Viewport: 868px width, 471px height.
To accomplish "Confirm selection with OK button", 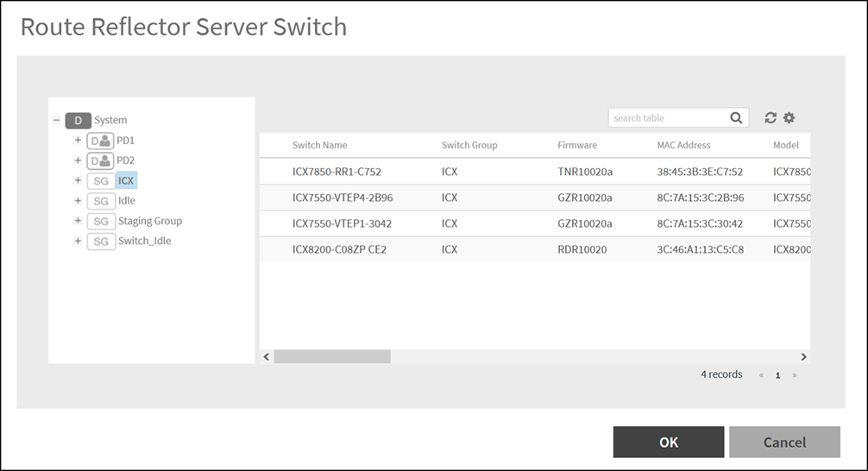I will pyautogui.click(x=669, y=443).
